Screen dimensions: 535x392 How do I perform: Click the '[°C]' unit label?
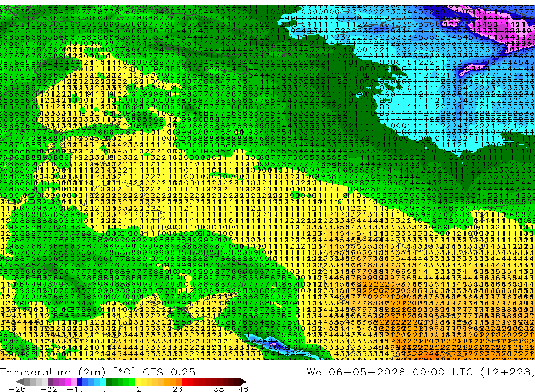tap(124, 372)
